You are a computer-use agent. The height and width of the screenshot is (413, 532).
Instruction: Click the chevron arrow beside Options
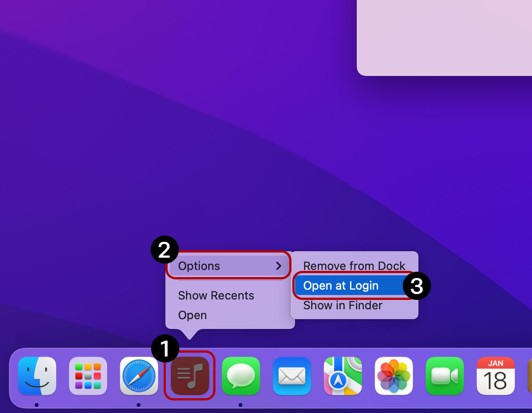[279, 266]
